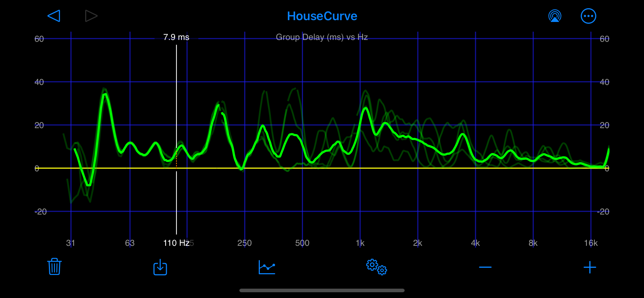The height and width of the screenshot is (298, 644).
Task: Tap the left 40 axis label
Action: coord(39,82)
